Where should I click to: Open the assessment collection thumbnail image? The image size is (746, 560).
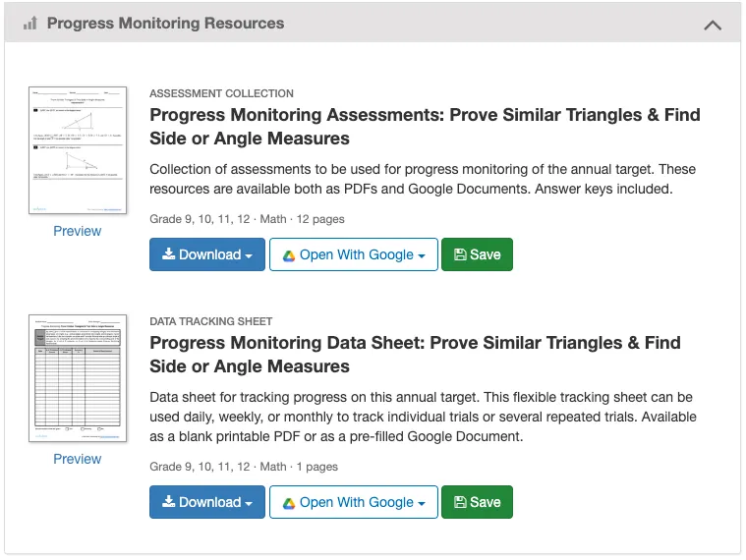78,150
